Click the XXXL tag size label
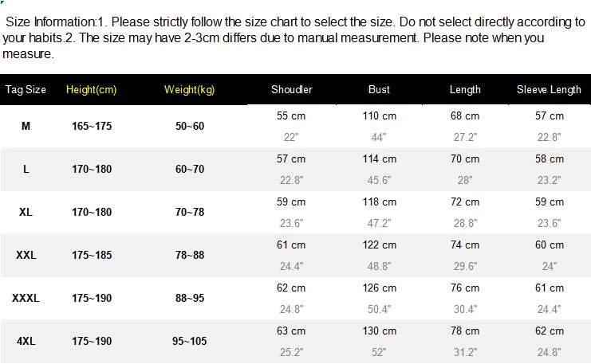591x364 pixels. [26, 298]
